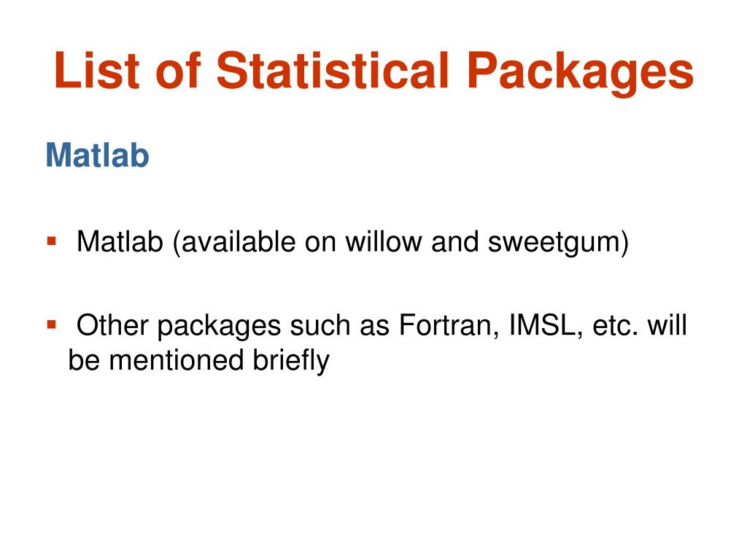Click the word 'Statistical' in the title
The height and width of the screenshot is (560, 747).
click(x=333, y=71)
